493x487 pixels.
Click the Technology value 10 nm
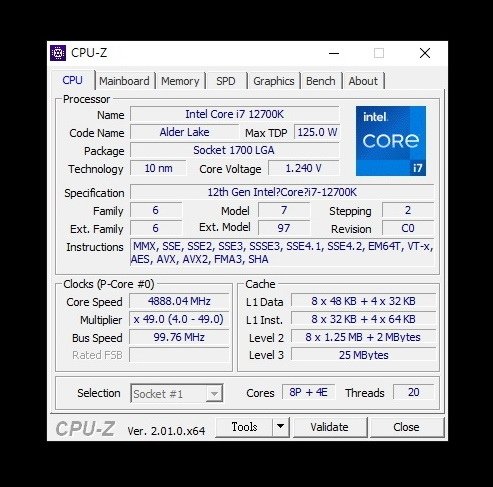coord(158,168)
